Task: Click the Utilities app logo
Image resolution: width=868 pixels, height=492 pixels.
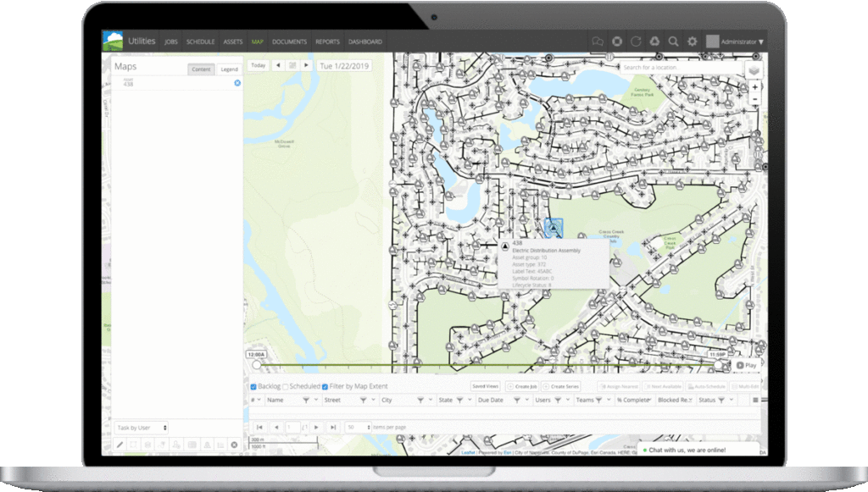Action: click(113, 41)
